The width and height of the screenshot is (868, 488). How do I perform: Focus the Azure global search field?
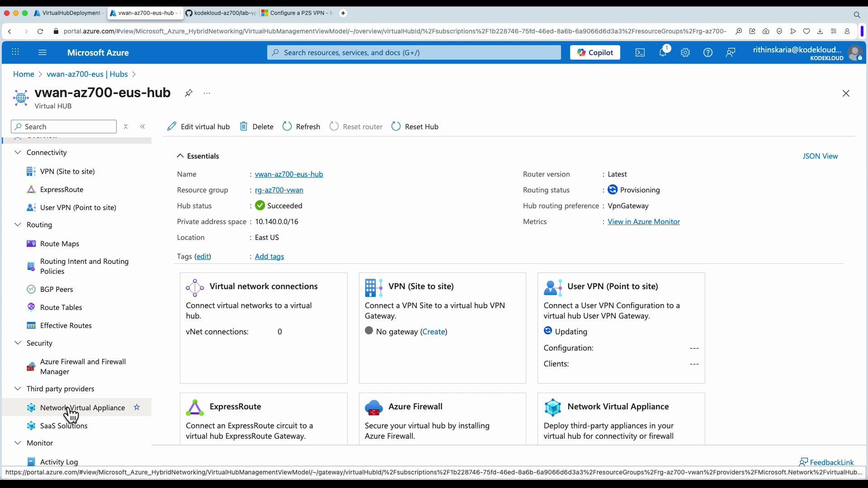coord(414,52)
